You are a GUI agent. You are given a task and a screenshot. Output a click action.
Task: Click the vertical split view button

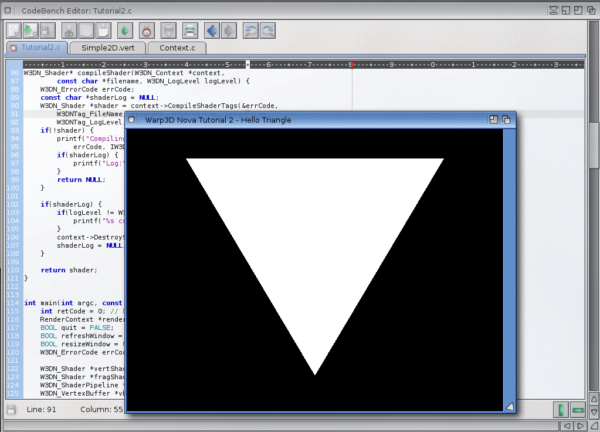click(561, 410)
